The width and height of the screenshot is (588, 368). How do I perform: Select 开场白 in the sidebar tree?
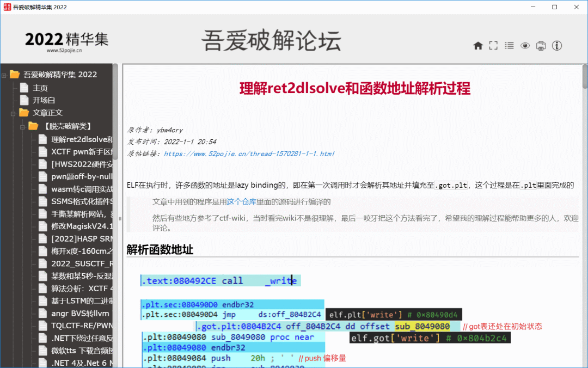pyautogui.click(x=44, y=100)
